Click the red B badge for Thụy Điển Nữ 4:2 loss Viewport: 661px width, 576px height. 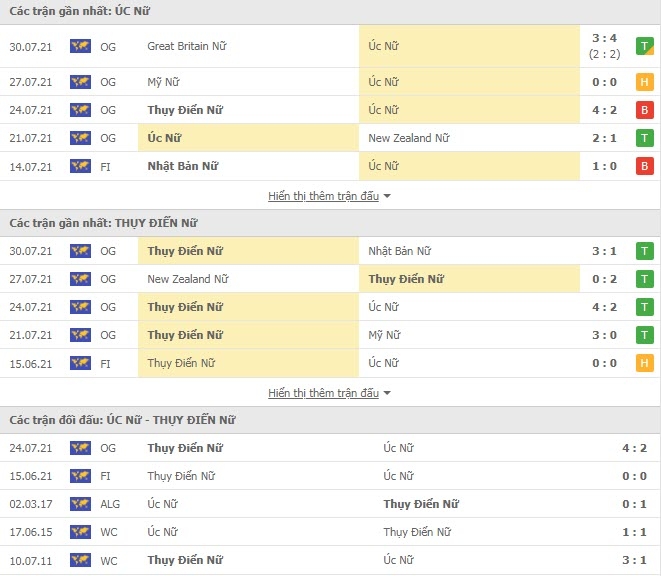click(x=645, y=110)
